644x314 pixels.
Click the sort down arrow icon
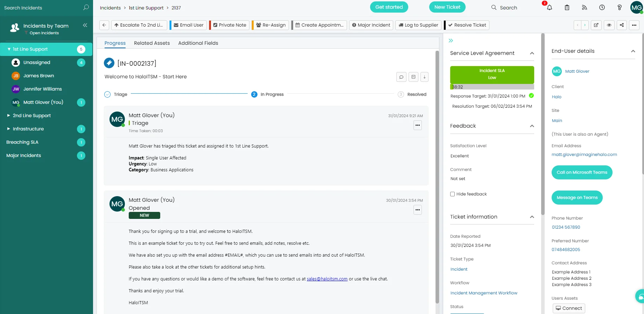click(x=424, y=77)
